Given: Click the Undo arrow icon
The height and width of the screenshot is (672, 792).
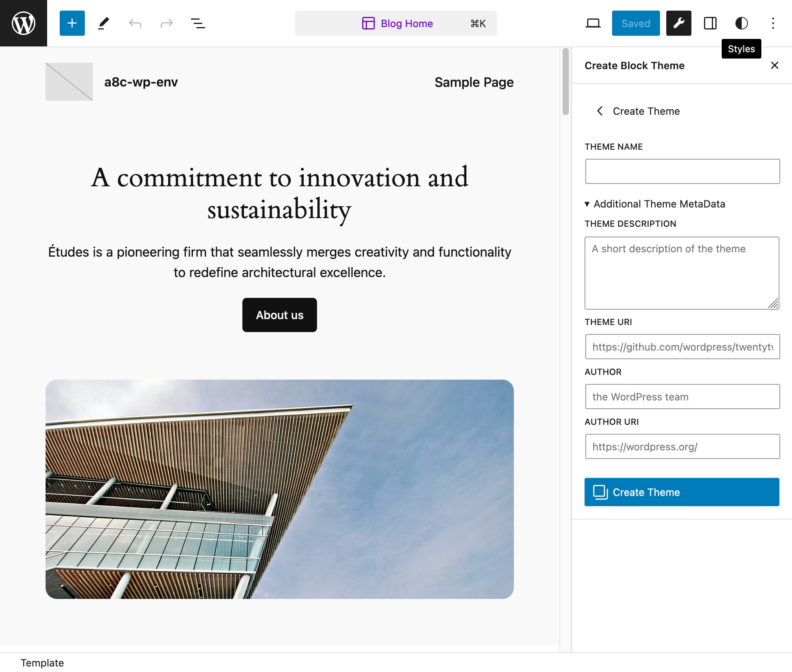Looking at the screenshot, I should click(x=135, y=23).
